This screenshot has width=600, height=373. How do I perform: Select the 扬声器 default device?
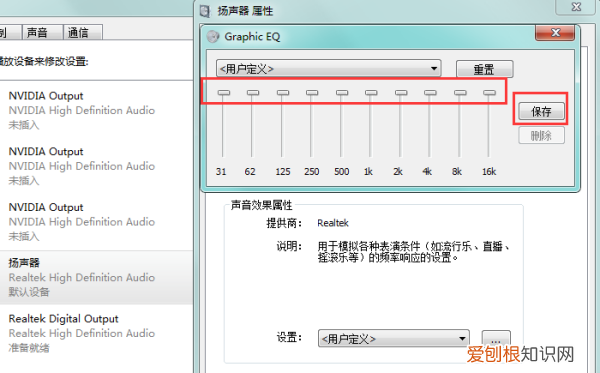coord(96,277)
